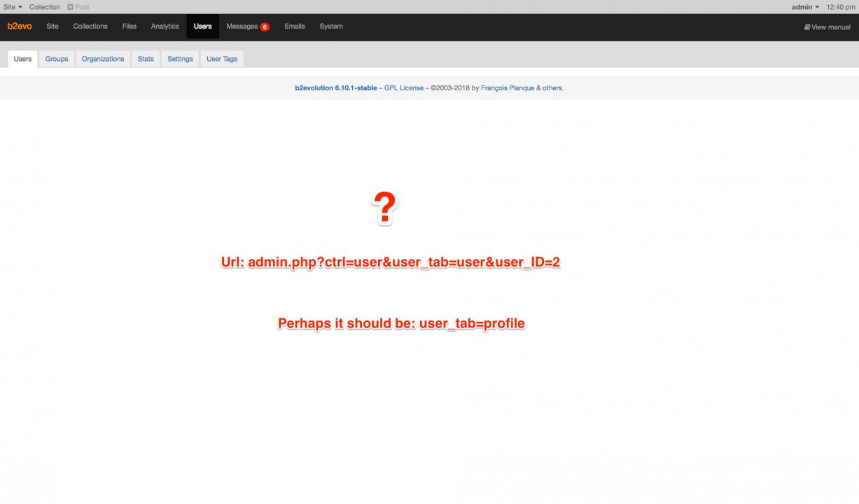Screen dimensions: 859x504
Task: Open the Site menu in main navigation
Action: (53, 27)
